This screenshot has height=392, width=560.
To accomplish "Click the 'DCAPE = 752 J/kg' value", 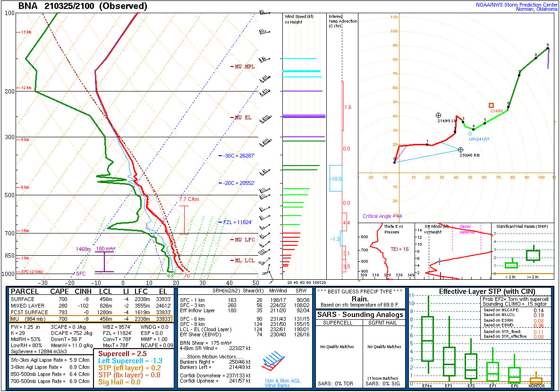I will [x=71, y=333].
